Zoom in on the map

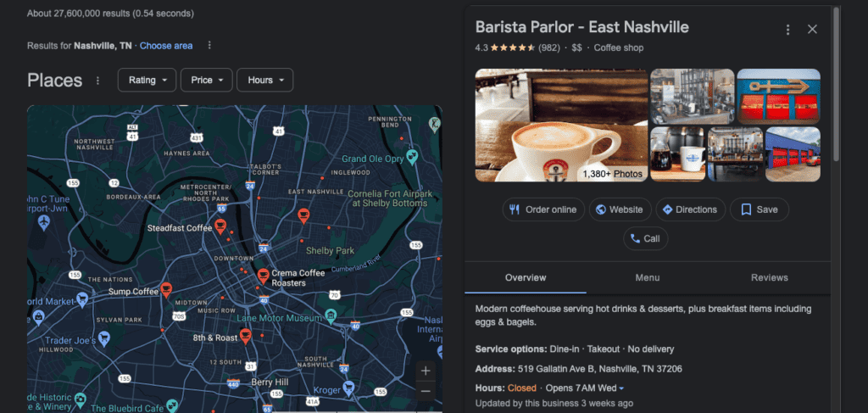pyautogui.click(x=426, y=371)
